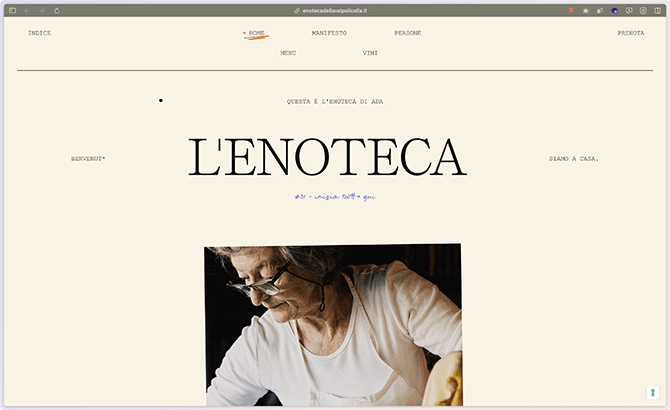Go to the MANIFESTO page
The width and height of the screenshot is (670, 410).
pyautogui.click(x=329, y=33)
